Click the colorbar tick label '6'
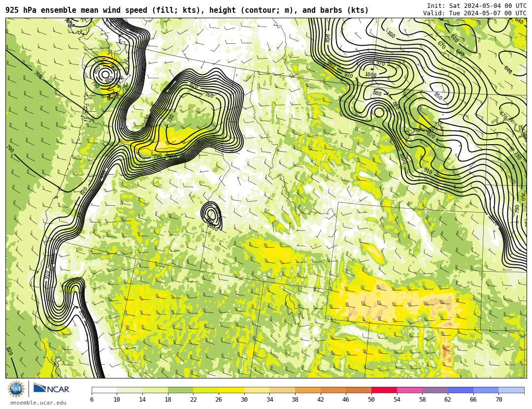Viewport: 532px width, 409px height. [x=92, y=400]
